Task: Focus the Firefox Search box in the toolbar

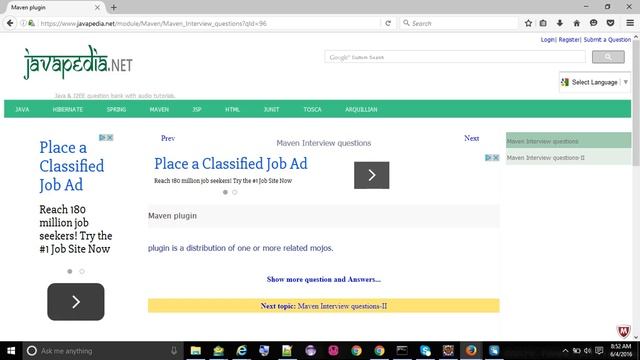Action: coord(458,23)
